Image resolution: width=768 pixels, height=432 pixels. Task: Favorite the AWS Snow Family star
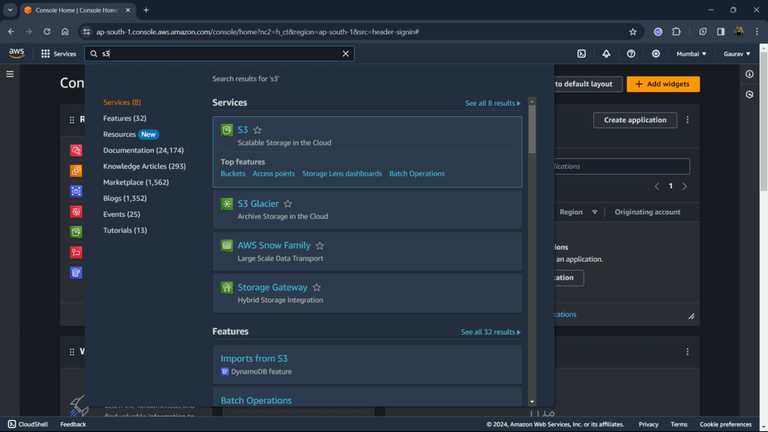click(320, 245)
